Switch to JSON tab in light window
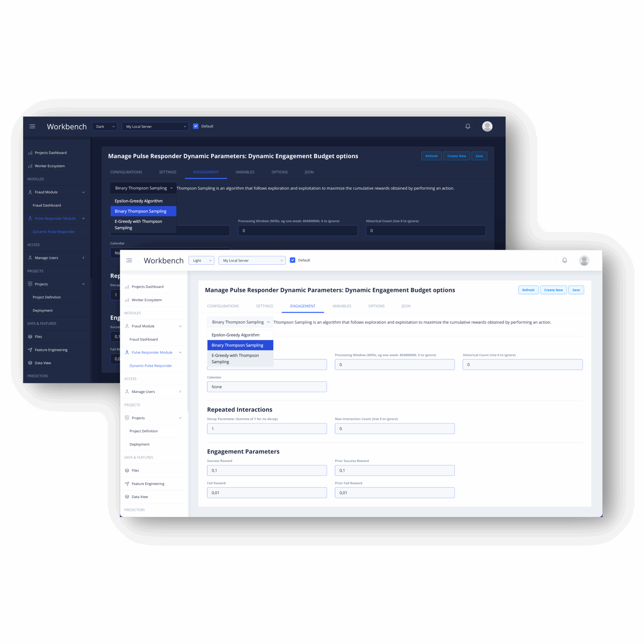This screenshot has width=644, height=644. 406,306
